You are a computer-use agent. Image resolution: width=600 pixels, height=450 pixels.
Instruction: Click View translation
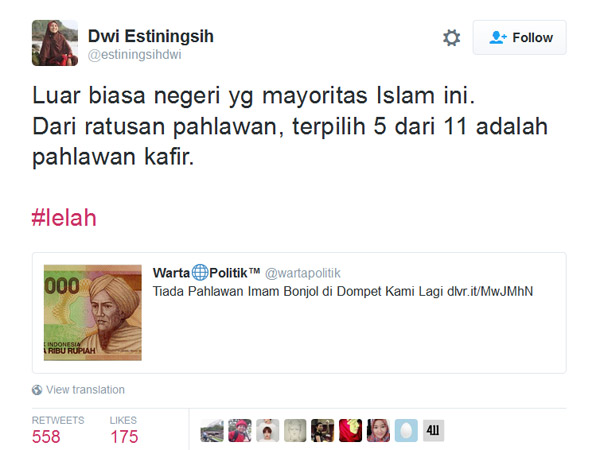point(85,390)
